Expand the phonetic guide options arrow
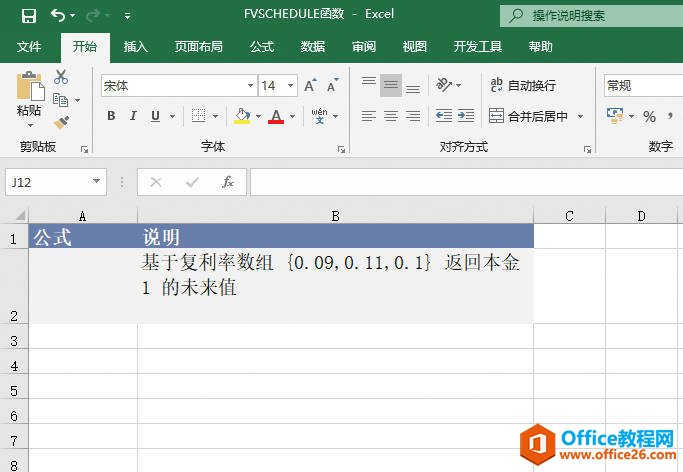 tap(335, 116)
